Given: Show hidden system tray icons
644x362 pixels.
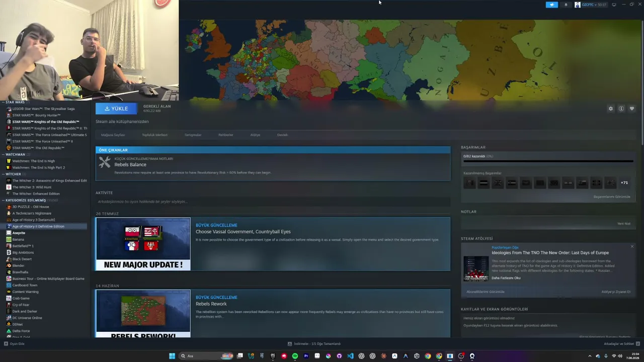Looking at the screenshot, I should (590, 356).
